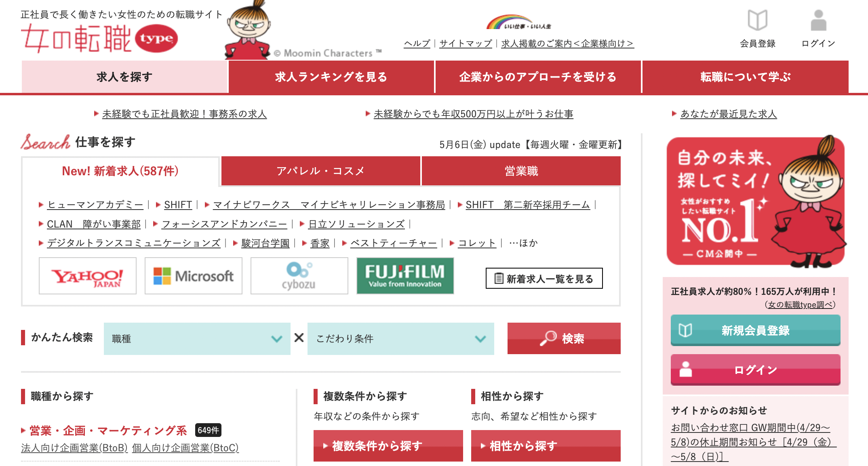The height and width of the screenshot is (466, 868).
Task: Select the 求人を探す navigation tab
Action: tap(125, 77)
